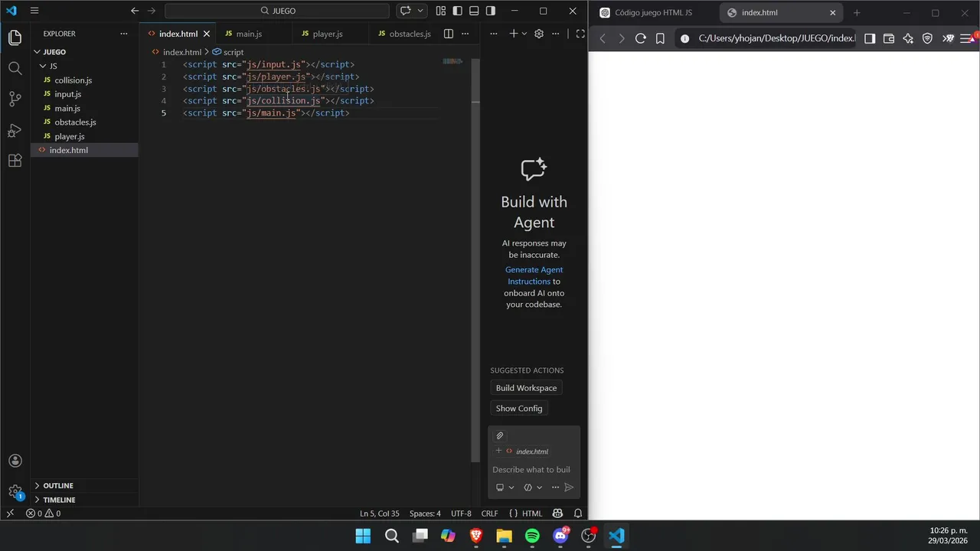Switch to Código juego HTML JS browser tab

[x=654, y=12]
